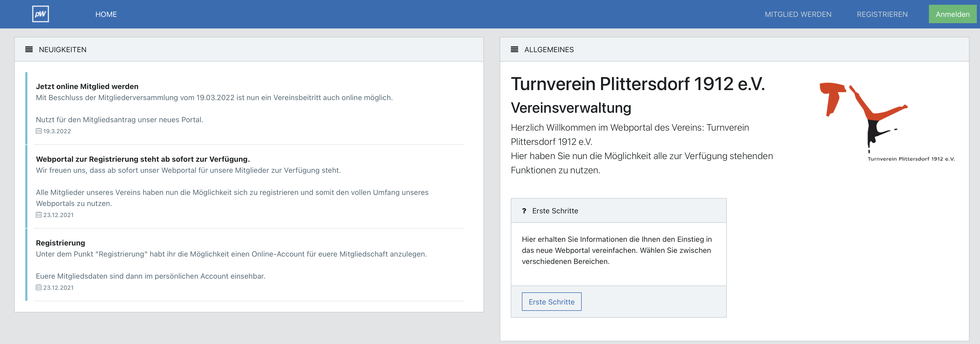Click the green Anmelden button

pyautogui.click(x=952, y=14)
